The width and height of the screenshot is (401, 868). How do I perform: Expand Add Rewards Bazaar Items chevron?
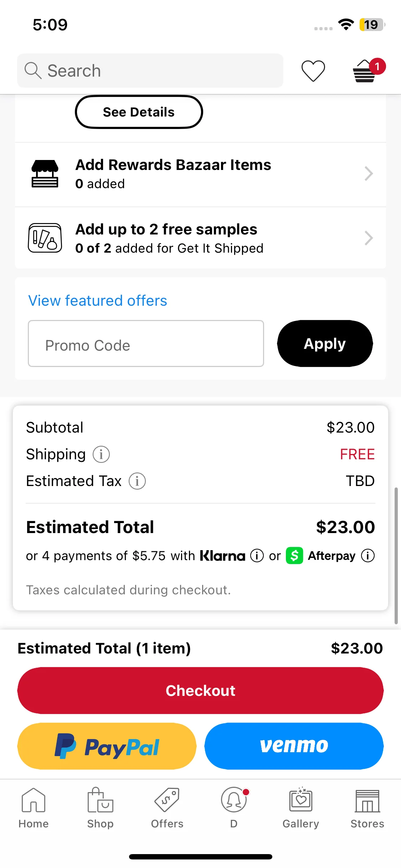(369, 174)
